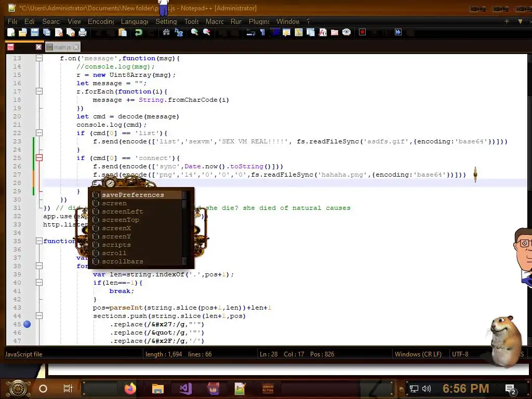
Task: Open the Search menu
Action: 51,21
